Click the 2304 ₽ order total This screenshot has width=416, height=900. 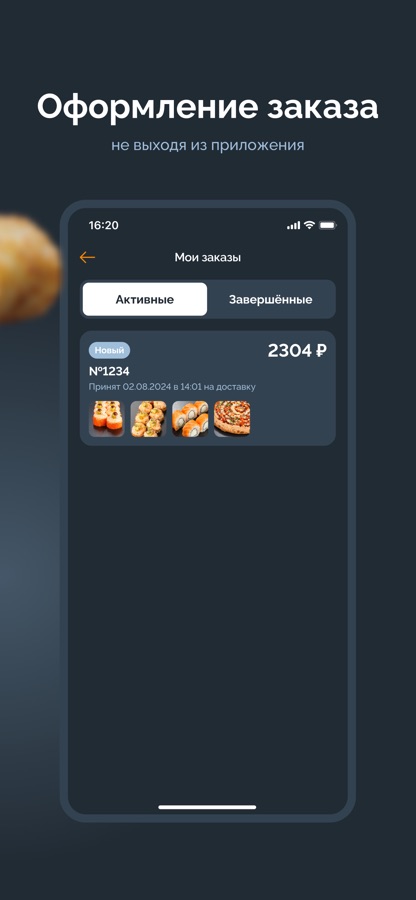pyautogui.click(x=297, y=351)
